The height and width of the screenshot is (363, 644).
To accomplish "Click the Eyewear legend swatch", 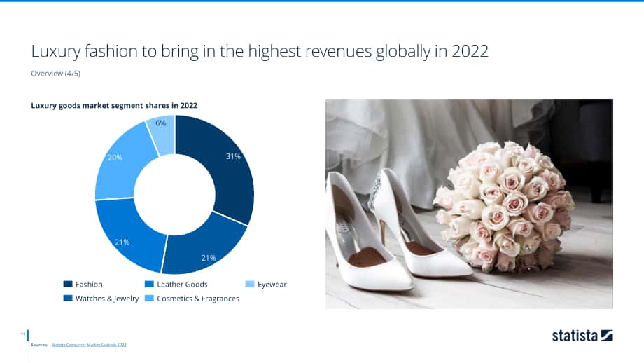I will pyautogui.click(x=250, y=284).
